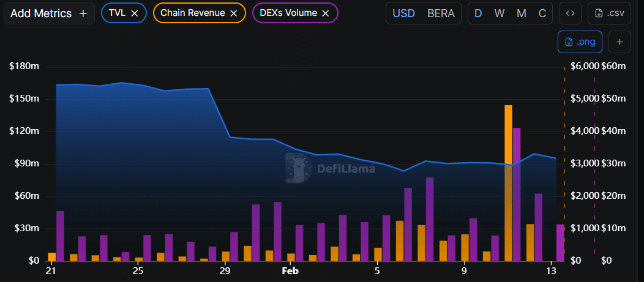Viewport: 644px width, 282px height.
Task: Click the DEXs Volume chip label
Action: 288,13
